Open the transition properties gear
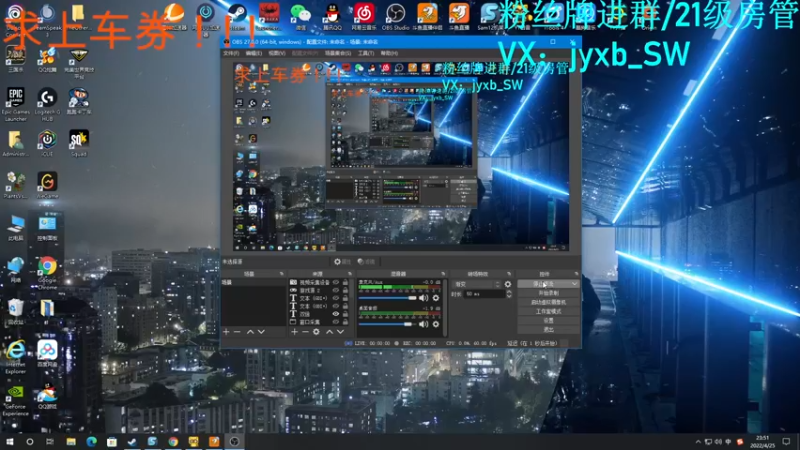Viewport: 800px width, 450px height. click(x=508, y=284)
